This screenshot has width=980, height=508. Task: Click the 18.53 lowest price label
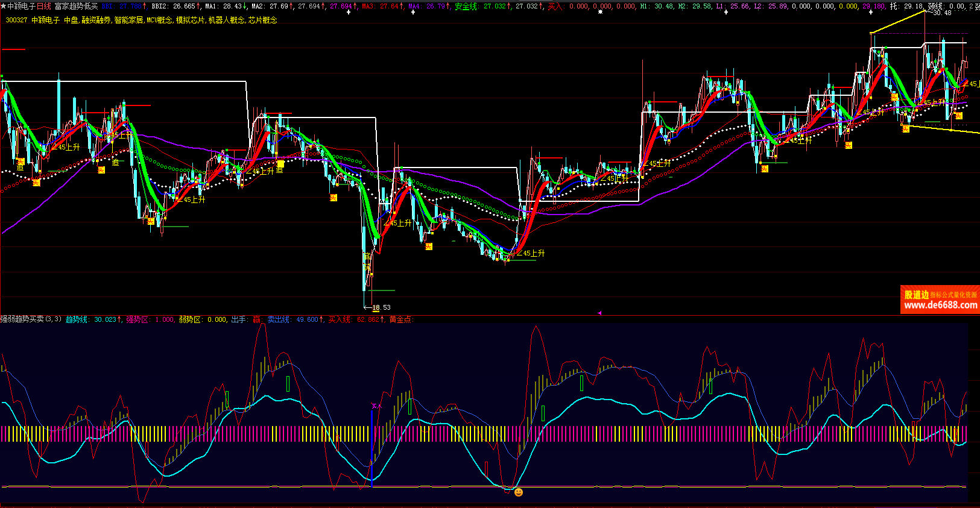[x=381, y=307]
